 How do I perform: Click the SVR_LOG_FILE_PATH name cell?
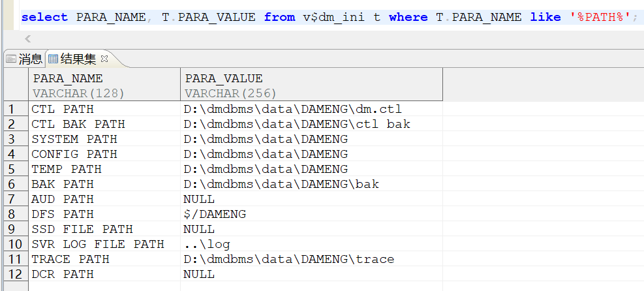[x=98, y=244]
